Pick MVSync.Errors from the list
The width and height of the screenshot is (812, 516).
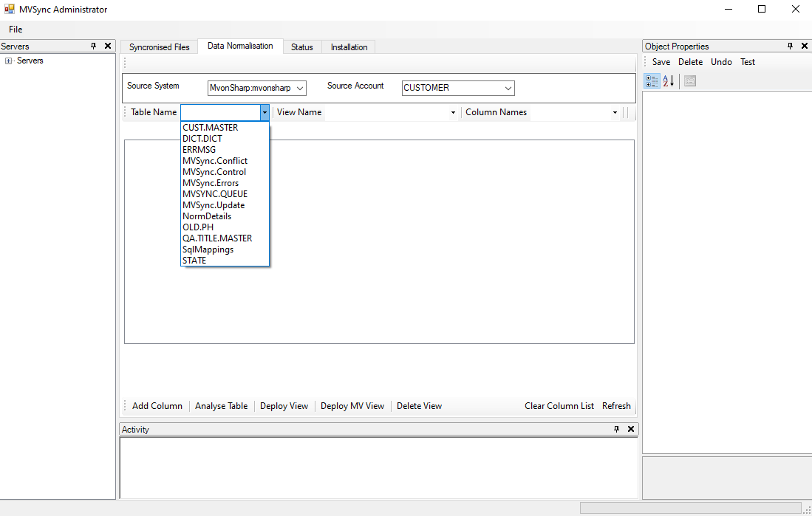click(x=225, y=182)
